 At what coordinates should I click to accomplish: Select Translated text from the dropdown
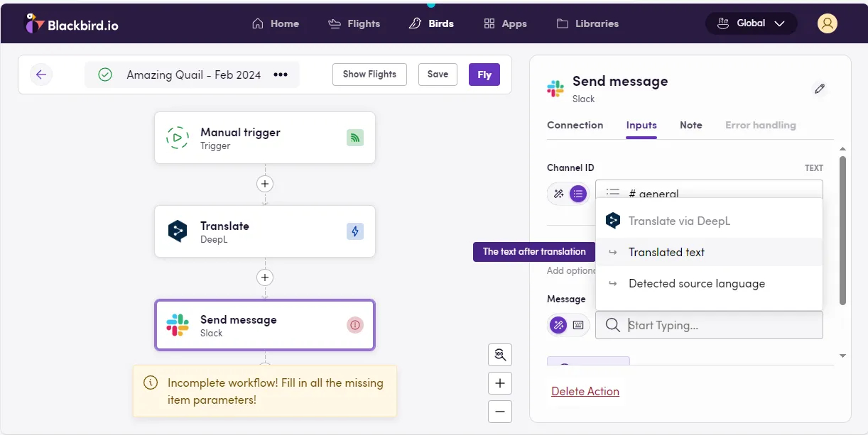click(x=666, y=252)
